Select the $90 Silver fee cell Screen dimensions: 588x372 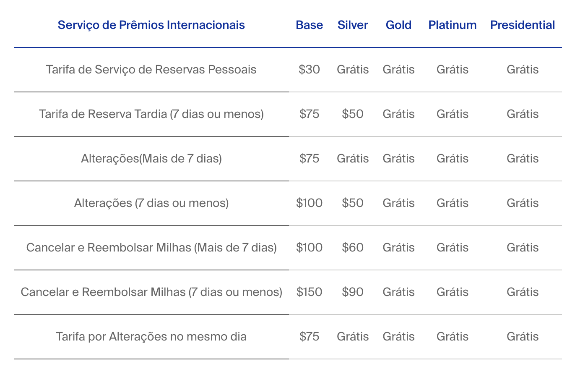coord(353,292)
